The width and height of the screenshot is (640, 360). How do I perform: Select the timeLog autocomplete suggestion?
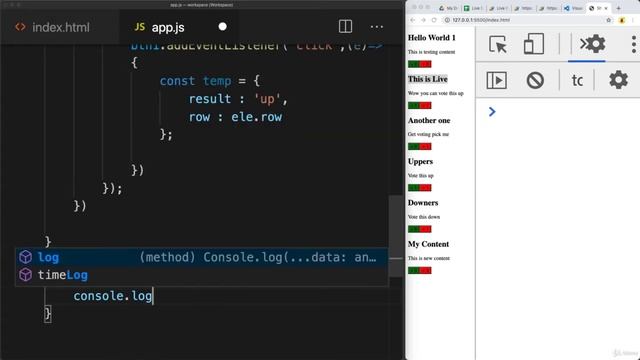click(x=201, y=275)
